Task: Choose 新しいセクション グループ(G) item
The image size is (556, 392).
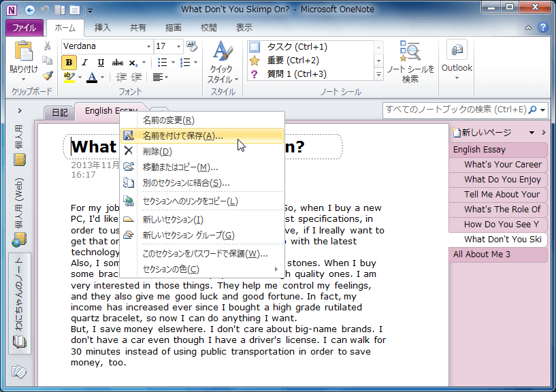Action: pos(202,235)
